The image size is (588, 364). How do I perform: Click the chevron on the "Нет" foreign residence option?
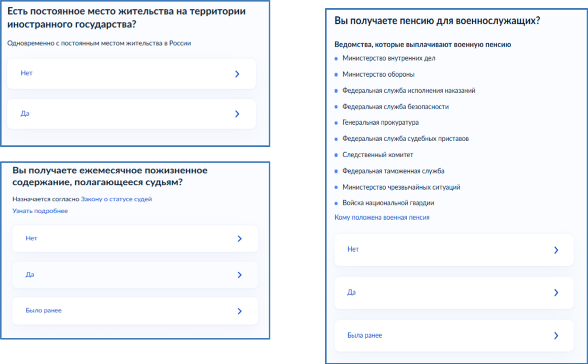pos(238,74)
